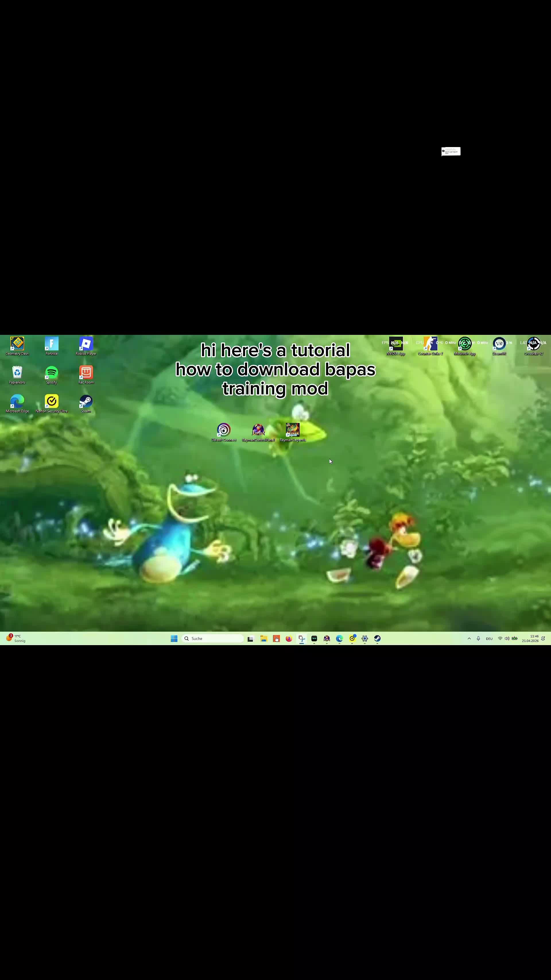Select the NVIDIA App desktop icon
551x980 pixels.
coord(396,346)
